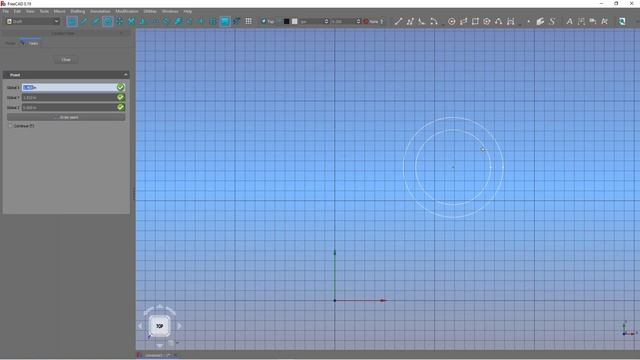Click navigation cube right arrow

(x=179, y=326)
